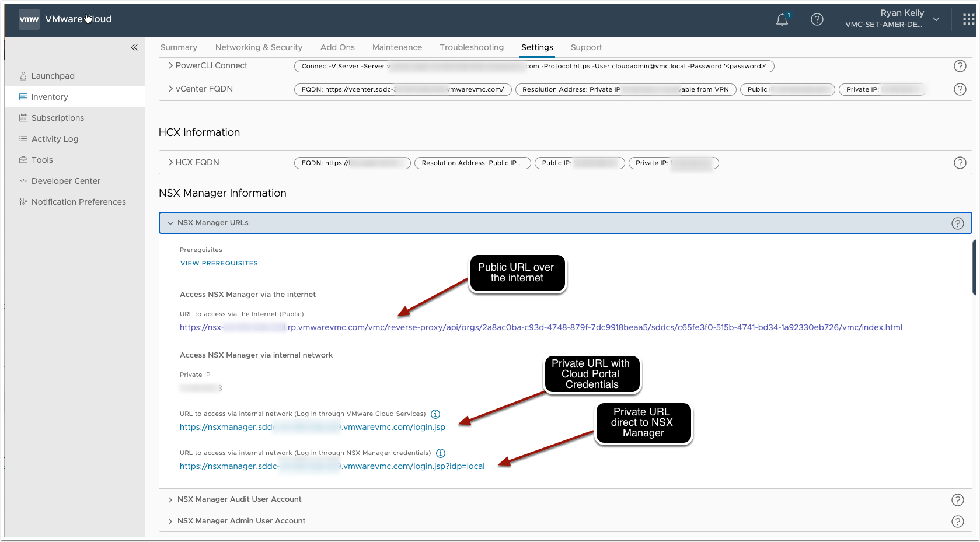Image resolution: width=980 pixels, height=542 pixels.
Task: Open help for NSX Manager URLs
Action: 958,223
